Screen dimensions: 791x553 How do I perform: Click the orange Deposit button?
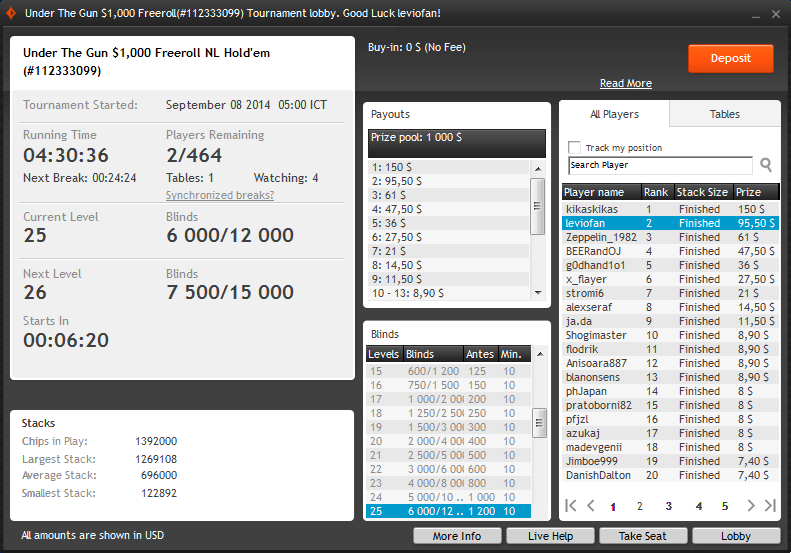click(x=730, y=59)
